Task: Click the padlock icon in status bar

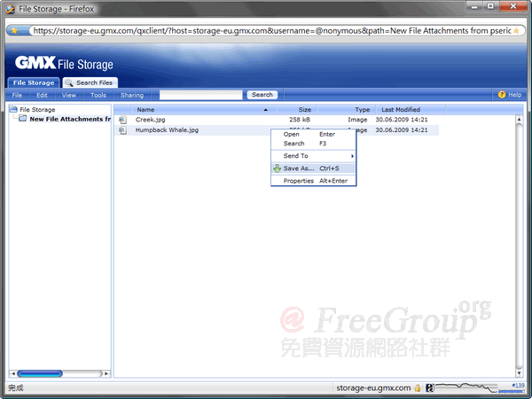Action: pos(418,387)
